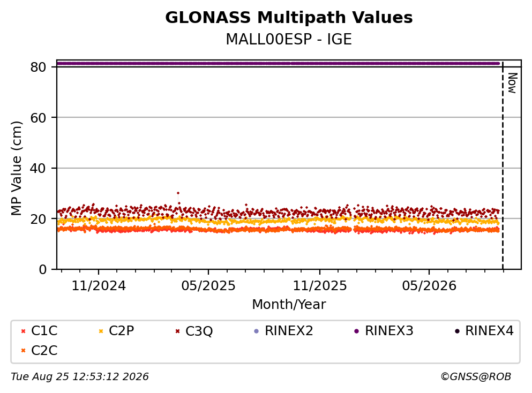Click the RINEX2 lavender legend dot
532x393 pixels.
[257, 331]
